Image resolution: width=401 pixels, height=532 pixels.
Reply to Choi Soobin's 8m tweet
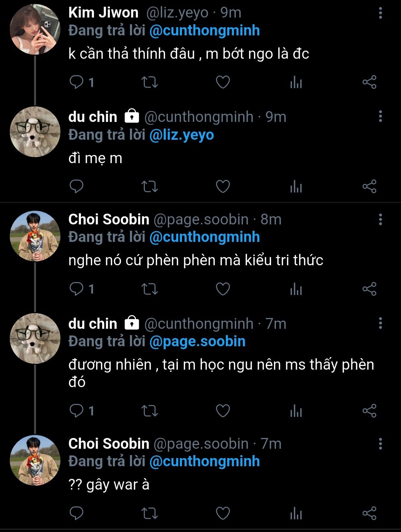pyautogui.click(x=77, y=289)
